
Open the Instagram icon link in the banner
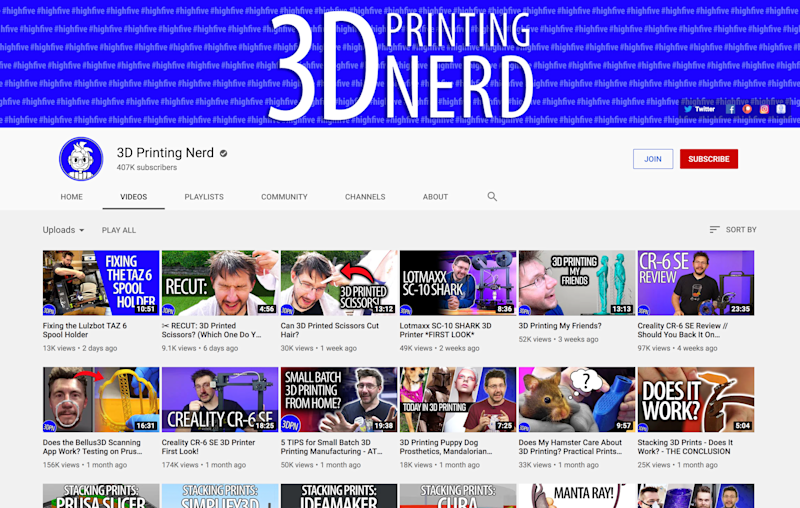point(764,109)
